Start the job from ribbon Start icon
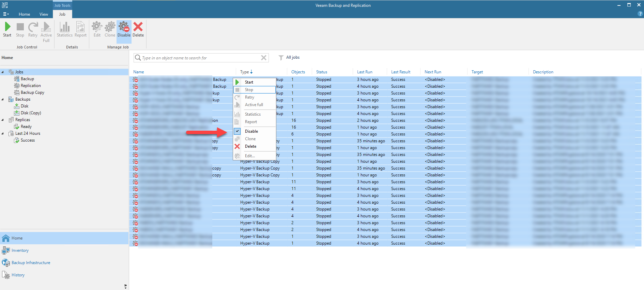The image size is (644, 290). tap(7, 29)
